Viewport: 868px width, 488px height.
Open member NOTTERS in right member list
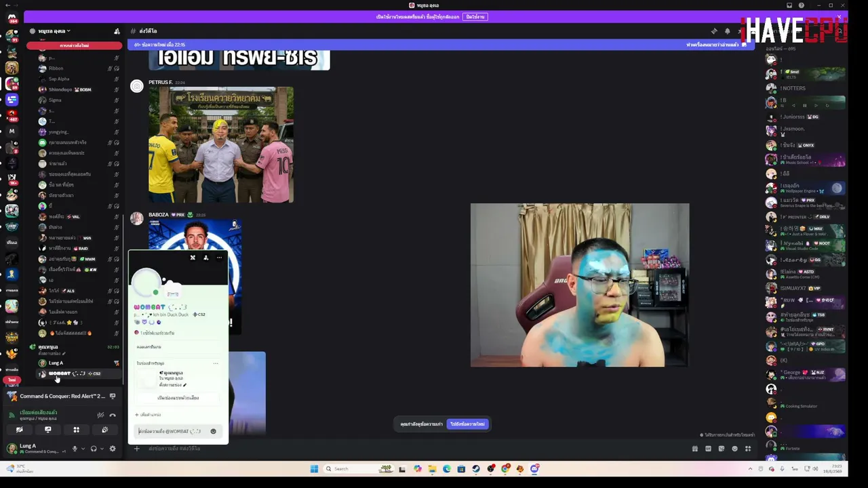(806, 88)
